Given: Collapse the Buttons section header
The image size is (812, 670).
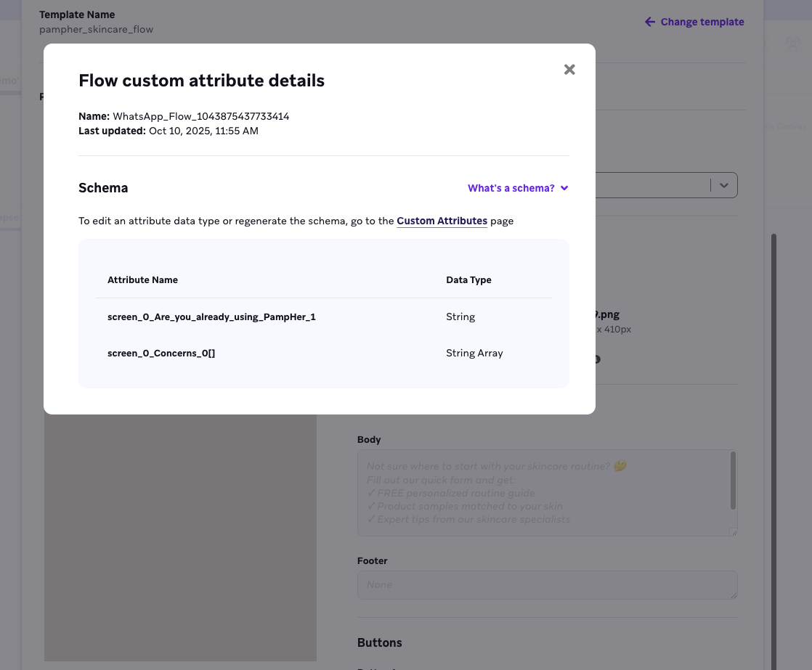Looking at the screenshot, I should coord(380,642).
